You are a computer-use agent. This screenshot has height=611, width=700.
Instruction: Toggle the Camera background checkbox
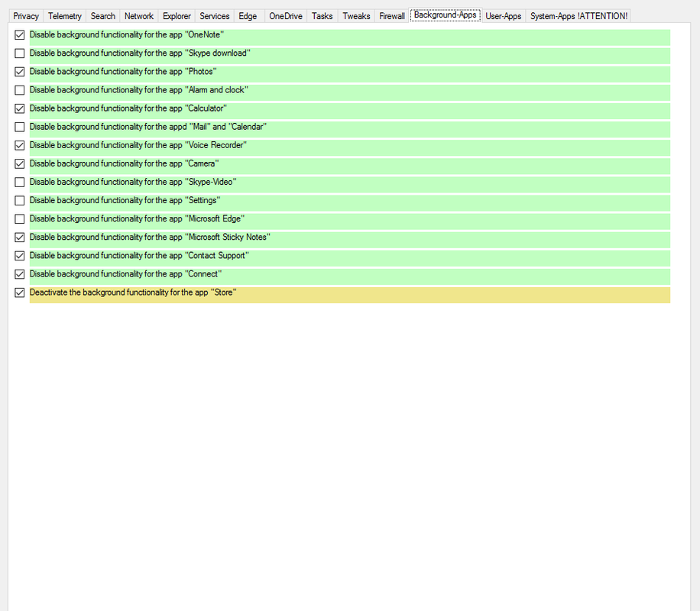click(x=20, y=163)
